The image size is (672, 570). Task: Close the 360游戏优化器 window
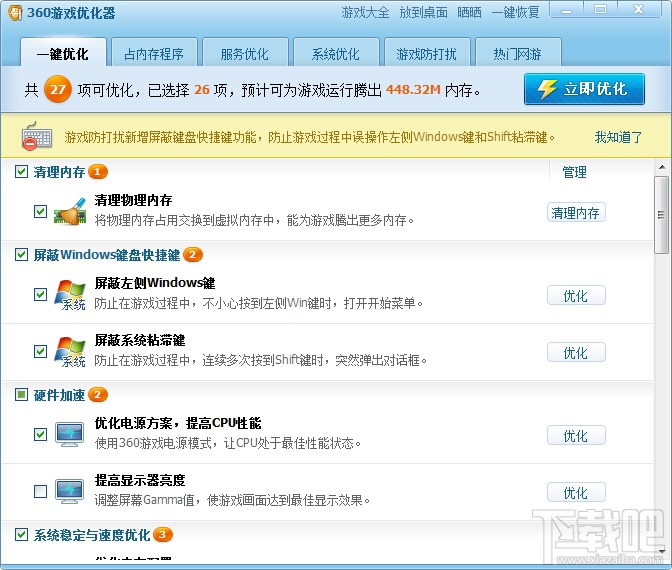tap(639, 9)
